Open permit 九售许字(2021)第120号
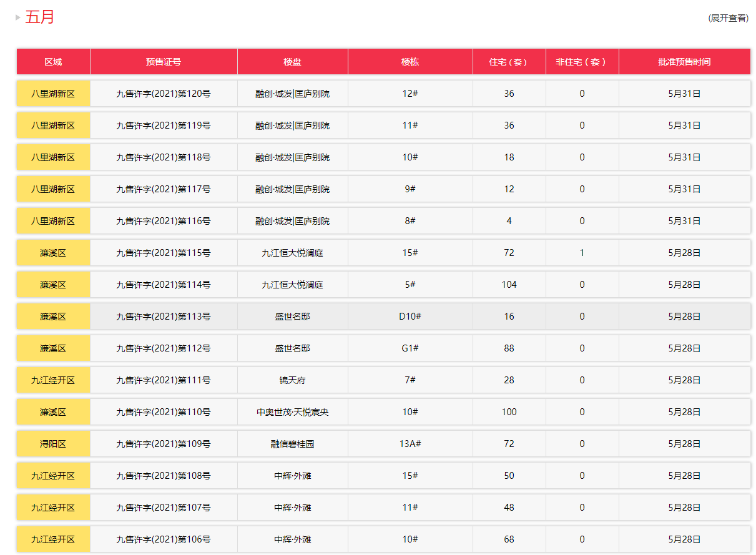Screen dimensions: 756x555 tap(164, 94)
